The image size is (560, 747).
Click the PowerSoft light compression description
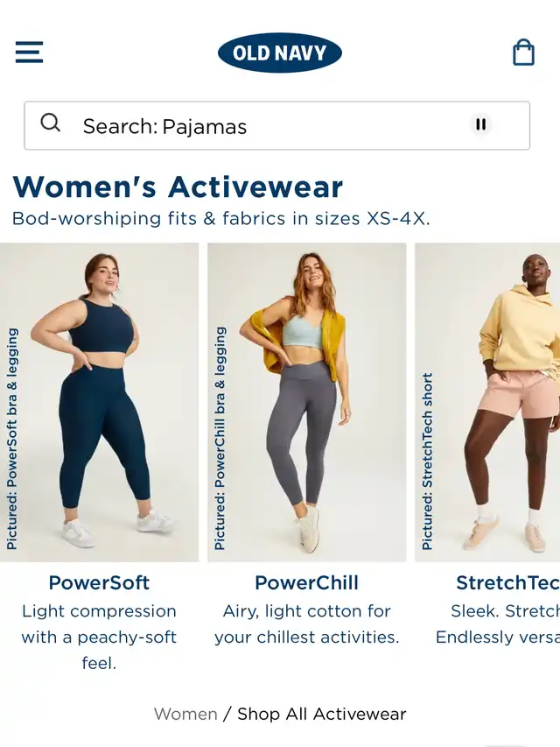(x=99, y=637)
